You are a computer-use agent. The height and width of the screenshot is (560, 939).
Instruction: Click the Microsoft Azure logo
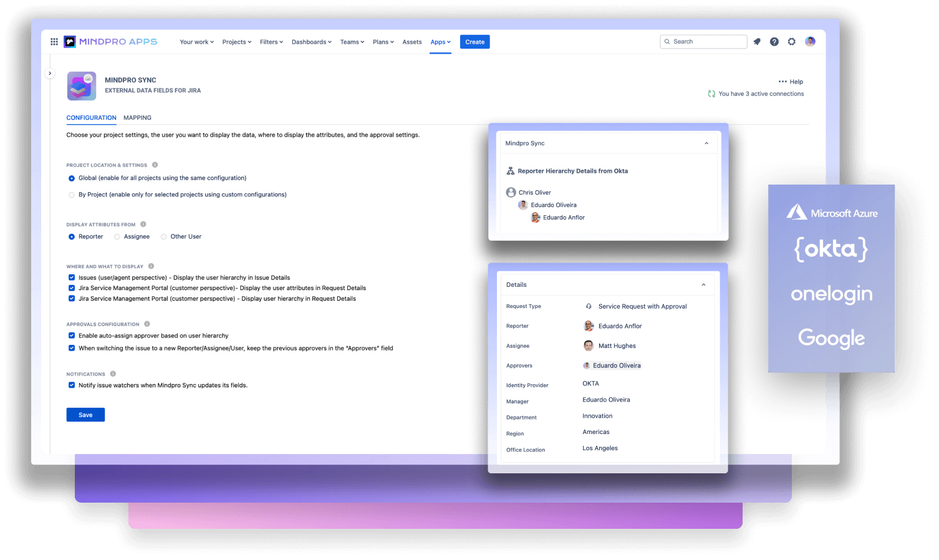pos(832,213)
